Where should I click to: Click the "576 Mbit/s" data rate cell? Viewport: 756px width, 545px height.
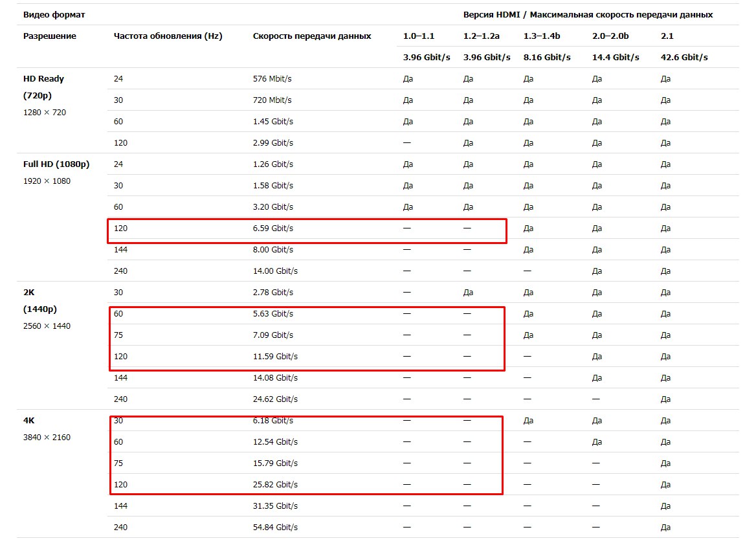click(x=272, y=79)
